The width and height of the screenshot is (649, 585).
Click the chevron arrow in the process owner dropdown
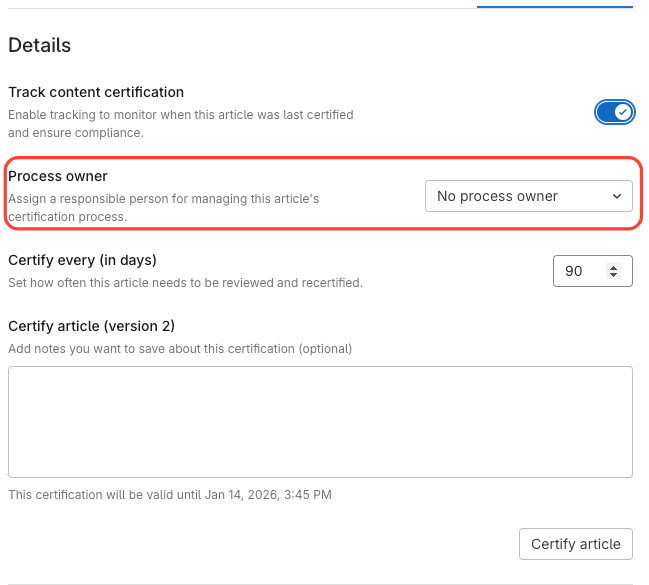[616, 196]
